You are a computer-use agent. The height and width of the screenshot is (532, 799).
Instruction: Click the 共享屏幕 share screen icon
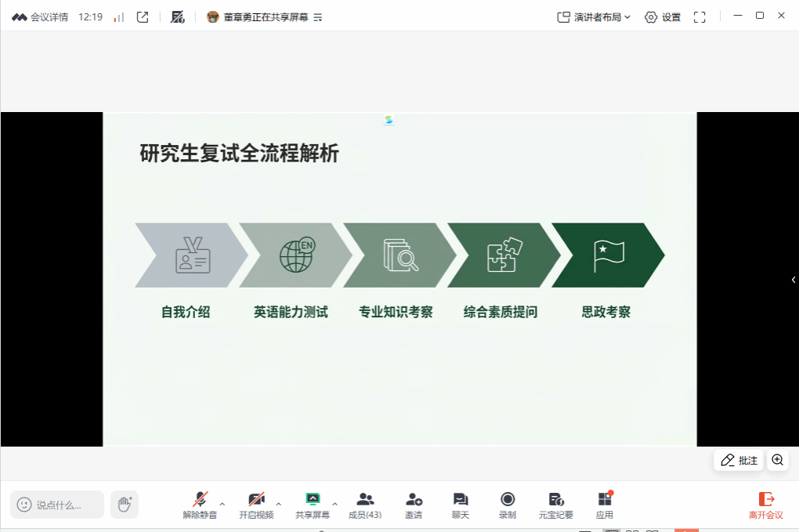[313, 505]
